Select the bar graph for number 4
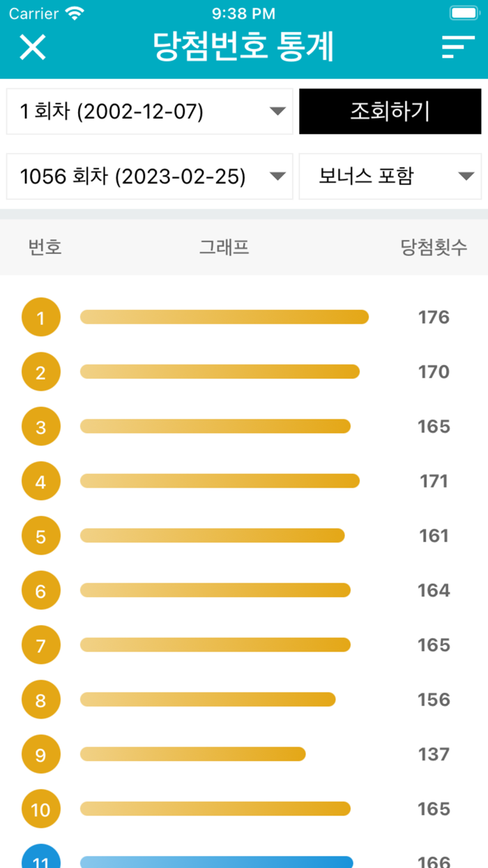This screenshot has height=868, width=488. [x=220, y=481]
